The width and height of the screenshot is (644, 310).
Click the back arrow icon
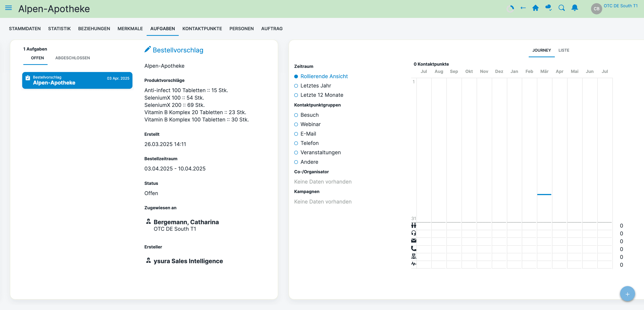pos(523,8)
